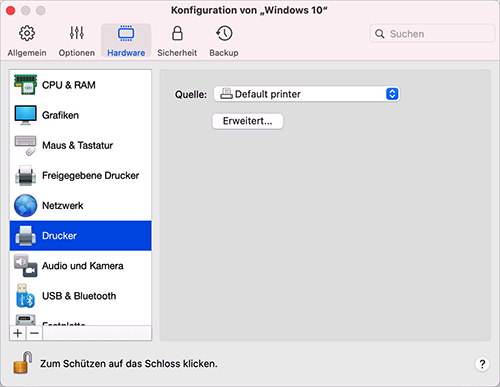Image resolution: width=500 pixels, height=387 pixels.
Task: Open the help question mark button
Action: (x=482, y=364)
